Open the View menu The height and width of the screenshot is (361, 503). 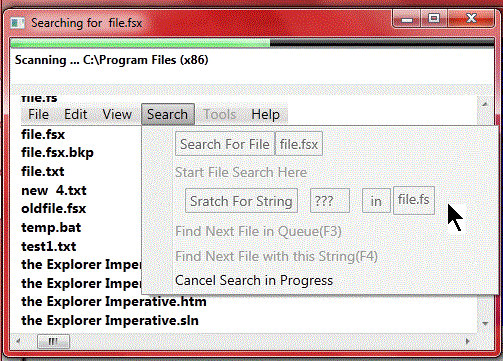tap(117, 115)
